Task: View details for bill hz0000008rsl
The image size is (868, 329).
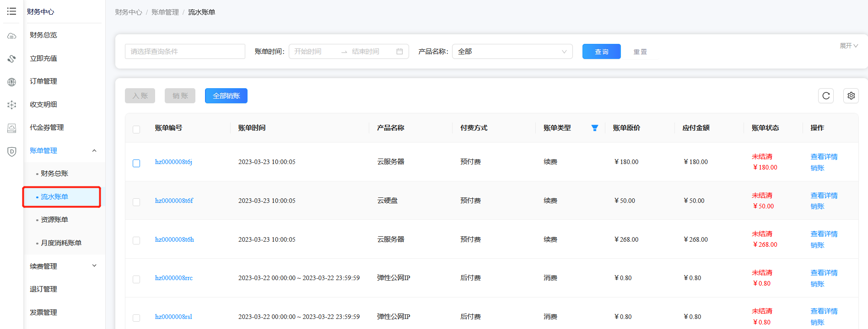Action: [824, 311]
